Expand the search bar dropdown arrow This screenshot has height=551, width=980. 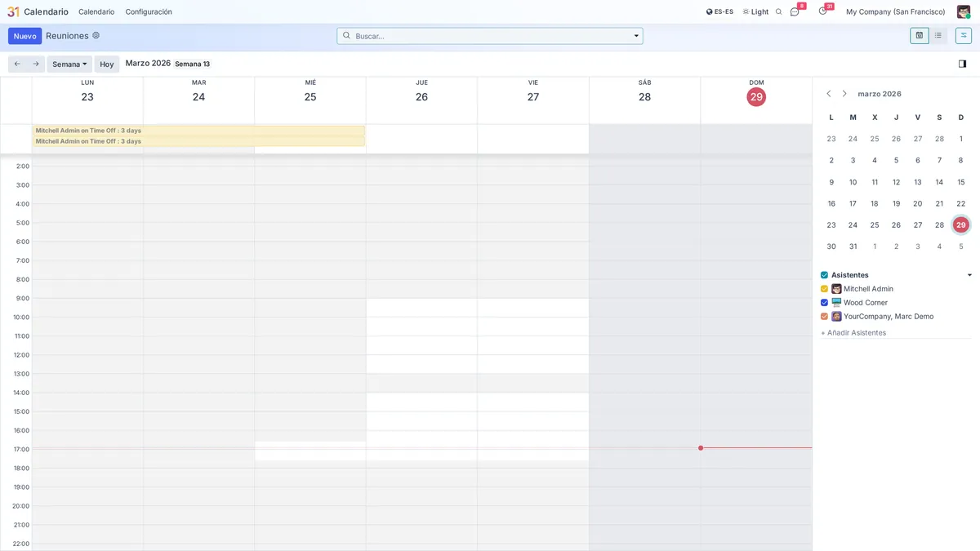tap(636, 35)
